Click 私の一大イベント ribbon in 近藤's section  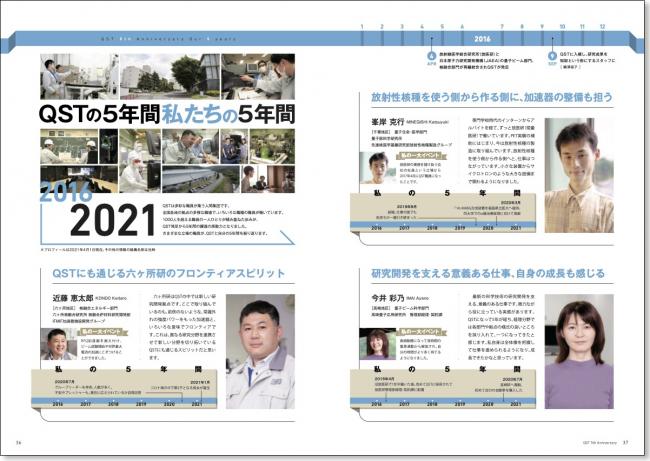click(103, 332)
